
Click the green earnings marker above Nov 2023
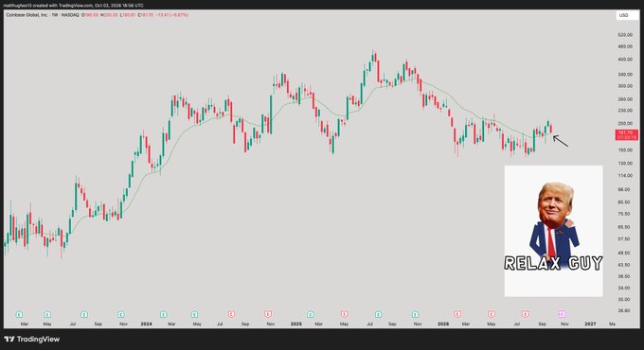coord(121,314)
